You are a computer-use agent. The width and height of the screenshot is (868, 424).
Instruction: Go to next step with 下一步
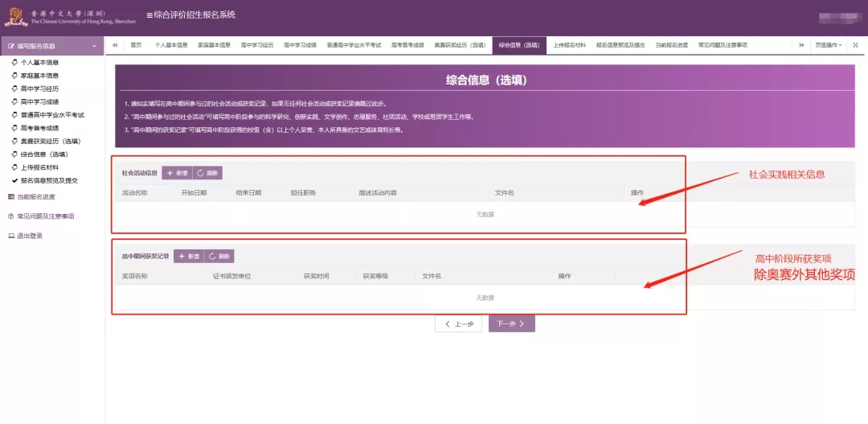coord(511,323)
